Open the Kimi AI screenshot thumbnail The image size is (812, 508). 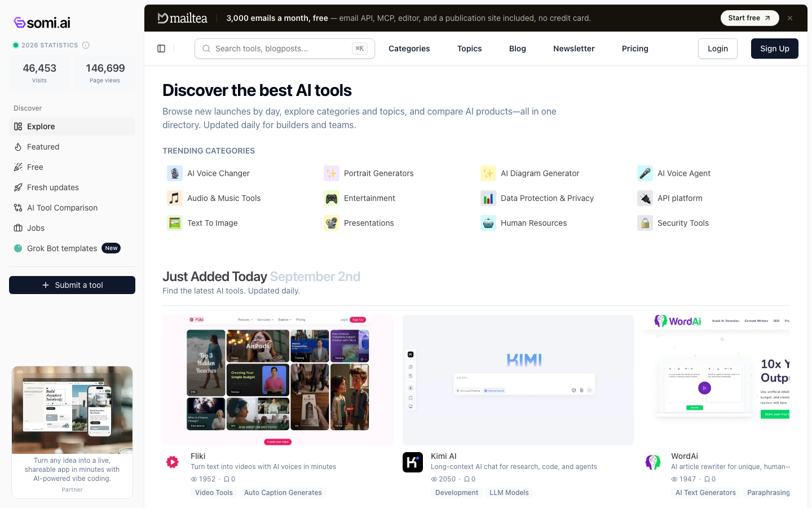pos(518,380)
